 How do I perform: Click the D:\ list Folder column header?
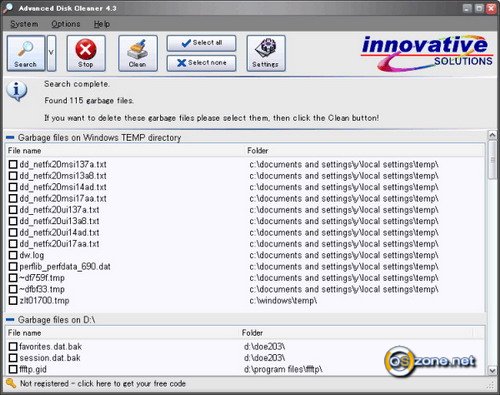(356, 333)
